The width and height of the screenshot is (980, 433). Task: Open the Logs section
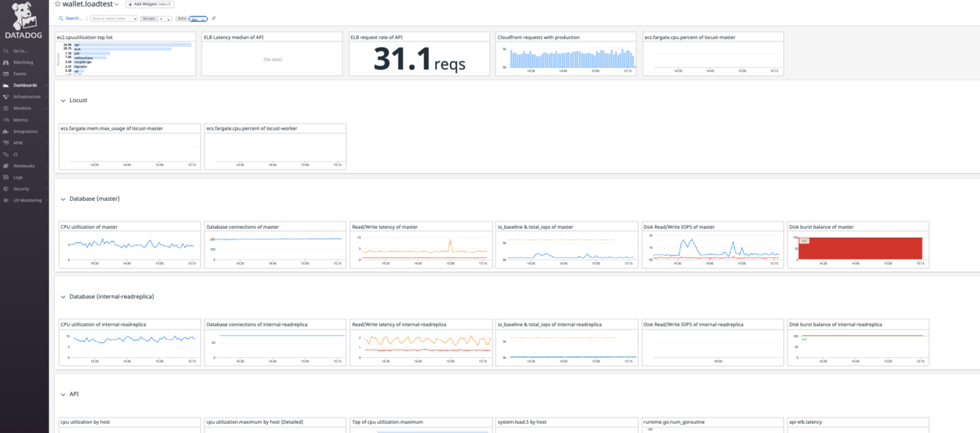[x=18, y=177]
